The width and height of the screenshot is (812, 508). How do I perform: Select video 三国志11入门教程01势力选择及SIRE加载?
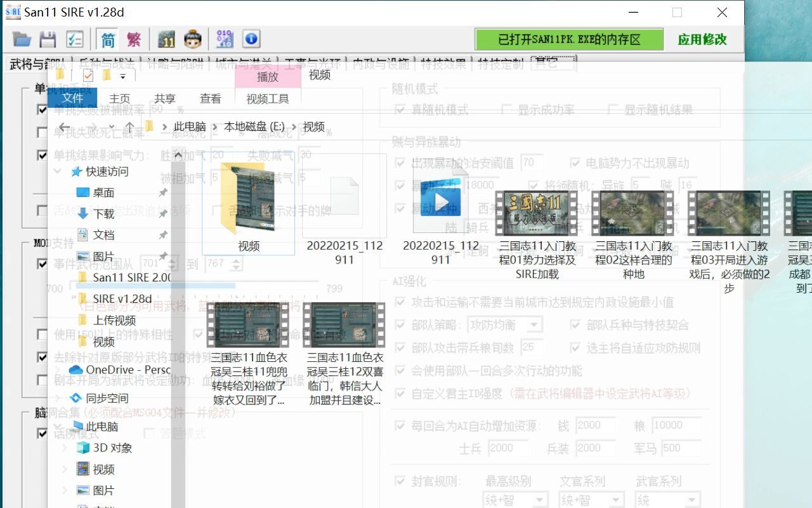(x=537, y=235)
